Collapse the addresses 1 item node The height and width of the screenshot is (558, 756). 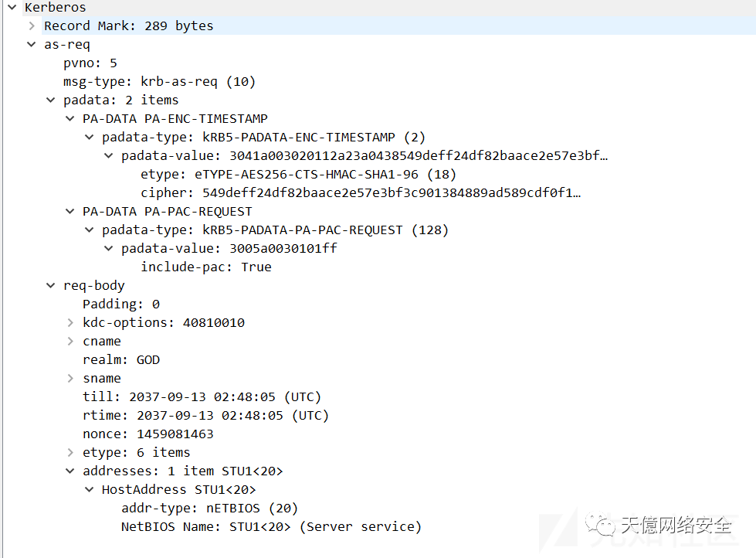70,471
